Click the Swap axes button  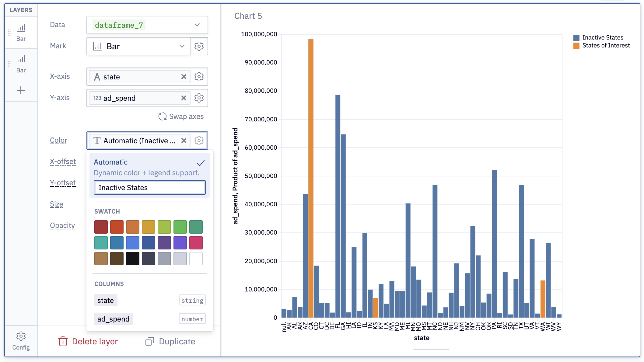pos(181,117)
